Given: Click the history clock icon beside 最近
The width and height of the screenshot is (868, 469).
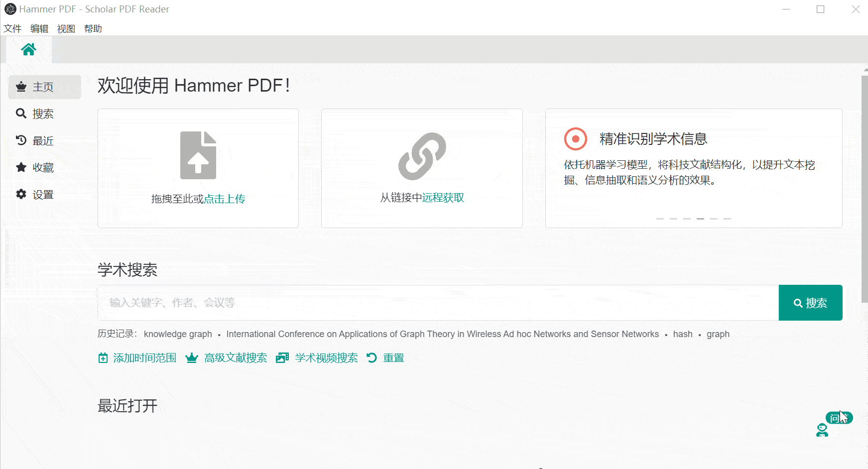Looking at the screenshot, I should (21, 140).
